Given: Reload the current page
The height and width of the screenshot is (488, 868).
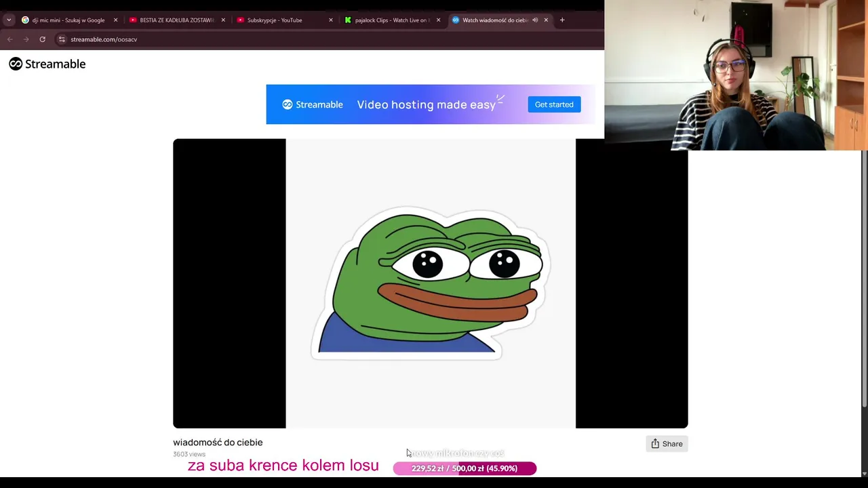Looking at the screenshot, I should click(x=42, y=39).
